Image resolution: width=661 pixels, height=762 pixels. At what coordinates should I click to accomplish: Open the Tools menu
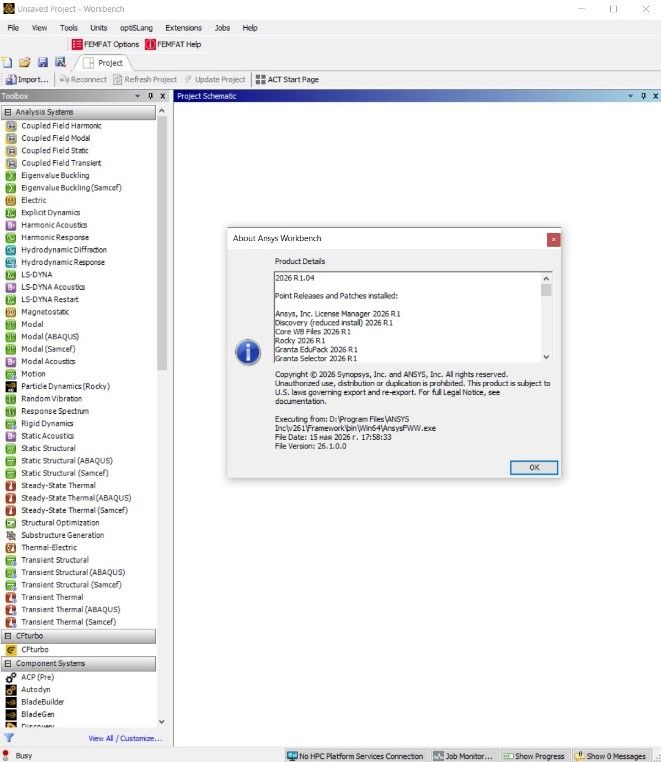coord(69,28)
